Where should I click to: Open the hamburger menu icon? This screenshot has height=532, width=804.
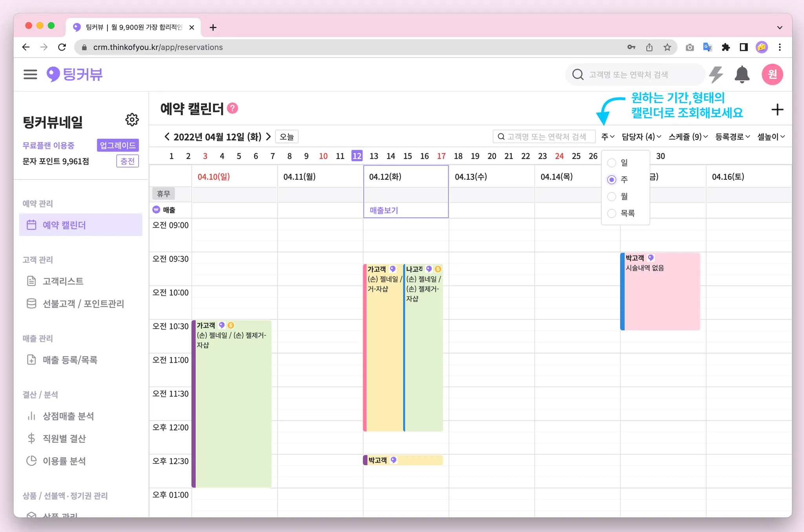30,74
